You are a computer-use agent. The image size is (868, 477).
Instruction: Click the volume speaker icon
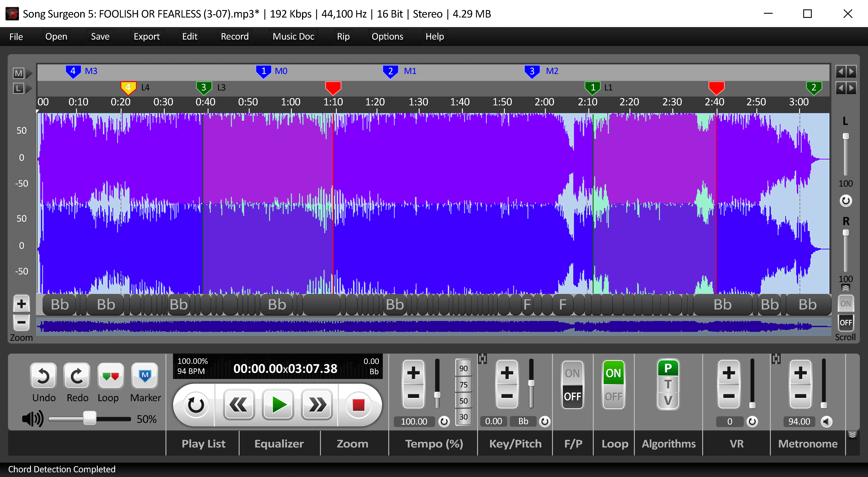coord(33,419)
